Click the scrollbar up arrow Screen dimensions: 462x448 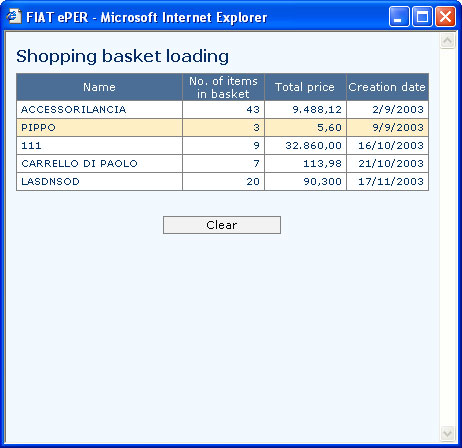click(447, 41)
